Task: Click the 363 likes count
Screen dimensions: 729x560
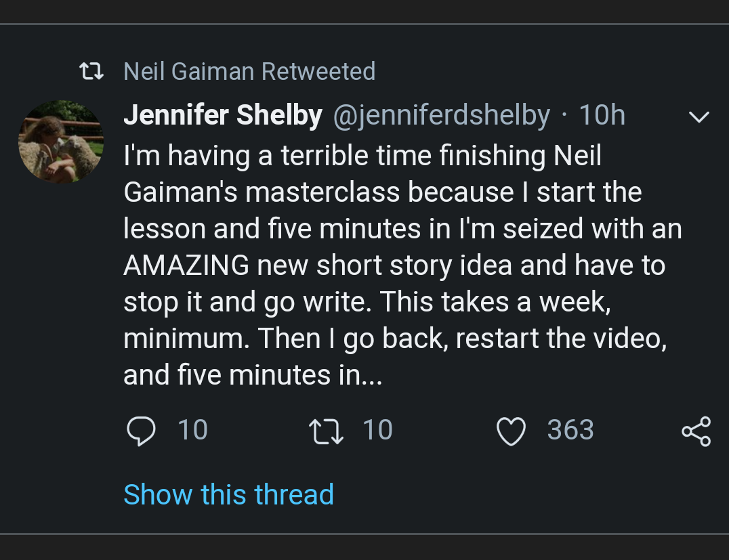Action: (x=570, y=431)
